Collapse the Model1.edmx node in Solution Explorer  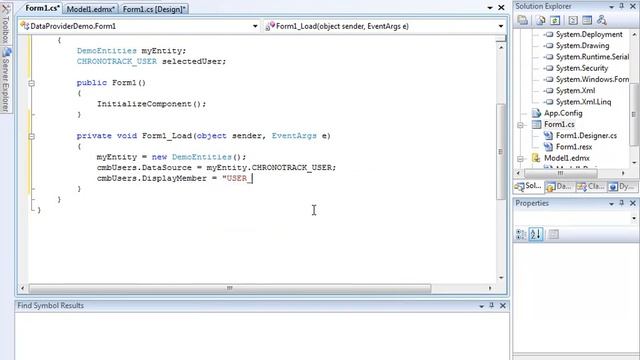click(x=520, y=158)
